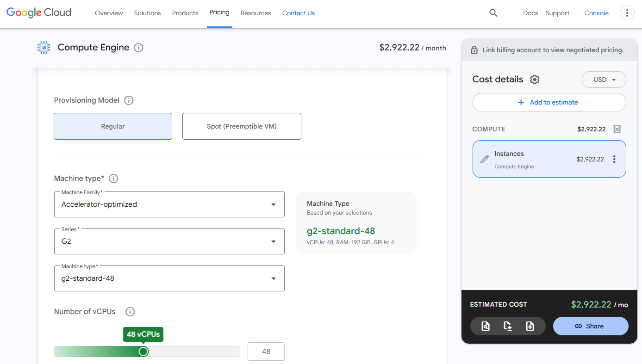The height and width of the screenshot is (364, 642).
Task: Delete the COMPUTE section with trash icon
Action: pyautogui.click(x=617, y=129)
